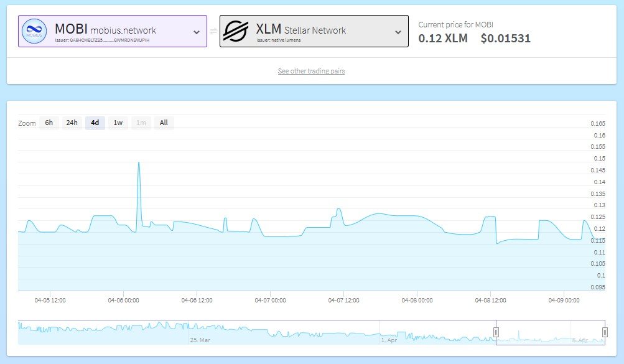This screenshot has height=364, width=624.
Task: Click the left navigator range handle
Action: 496,332
